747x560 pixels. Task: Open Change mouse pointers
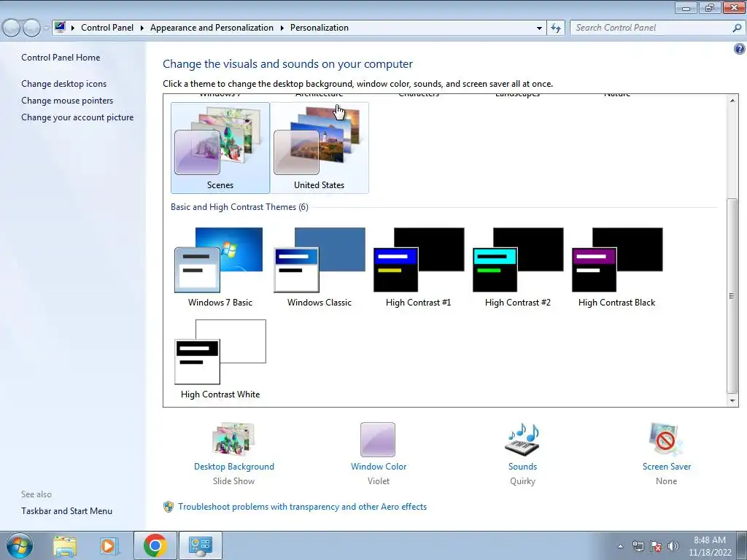(67, 101)
